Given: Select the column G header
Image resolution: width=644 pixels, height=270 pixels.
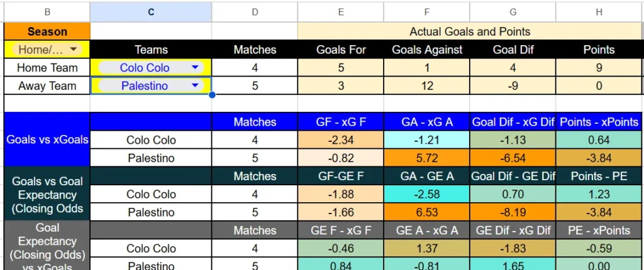Looking at the screenshot, I should [513, 11].
